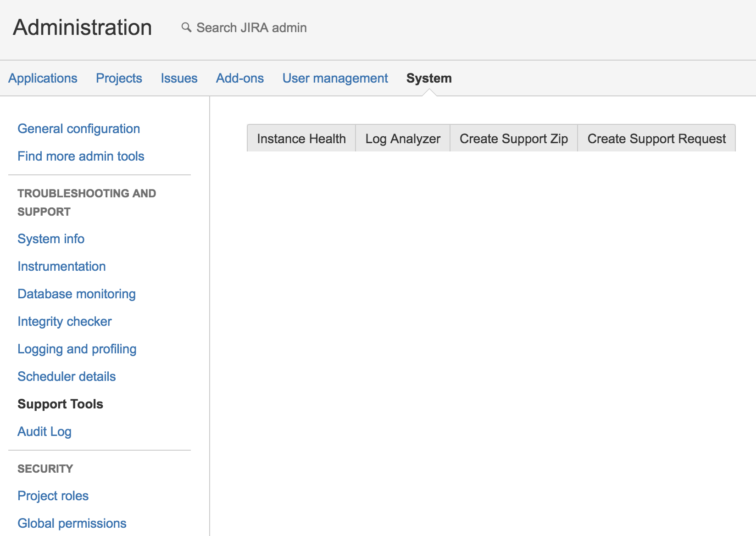The image size is (756, 536).
Task: Open Project roles under Security
Action: pyautogui.click(x=53, y=496)
